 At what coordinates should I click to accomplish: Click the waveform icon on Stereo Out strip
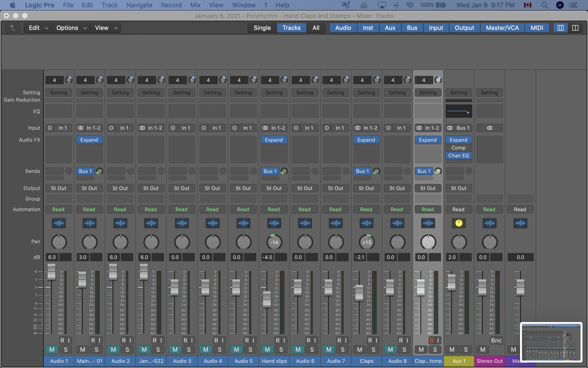click(x=490, y=223)
